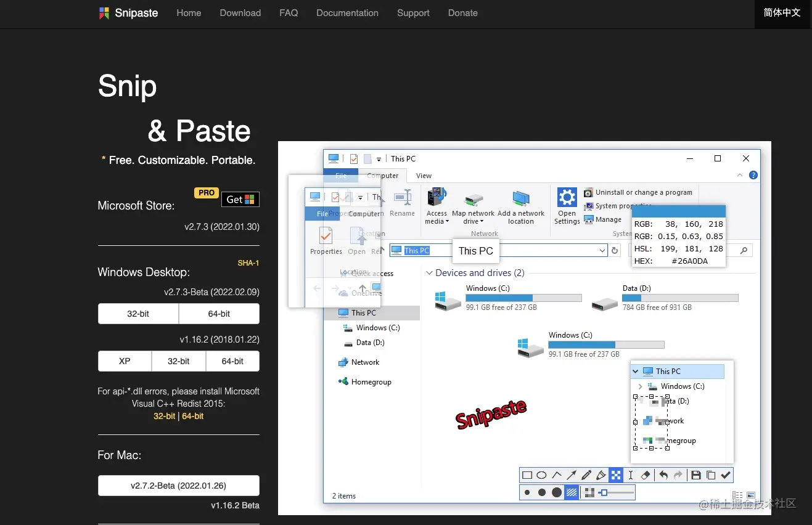Switch Explorer to large icons view
The image size is (812, 525).
751,495
